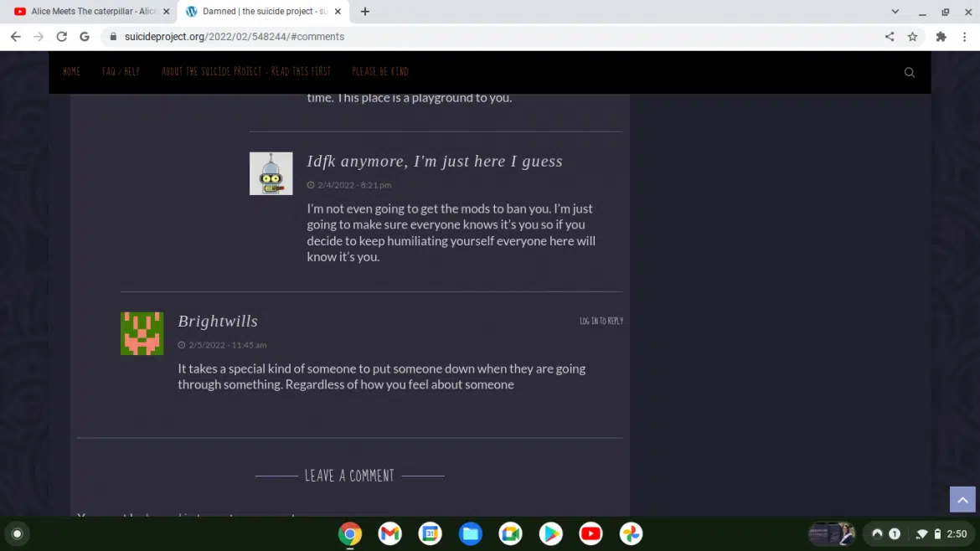Click the Log in to Reply link
The height and width of the screenshot is (551, 980).
[x=601, y=321]
